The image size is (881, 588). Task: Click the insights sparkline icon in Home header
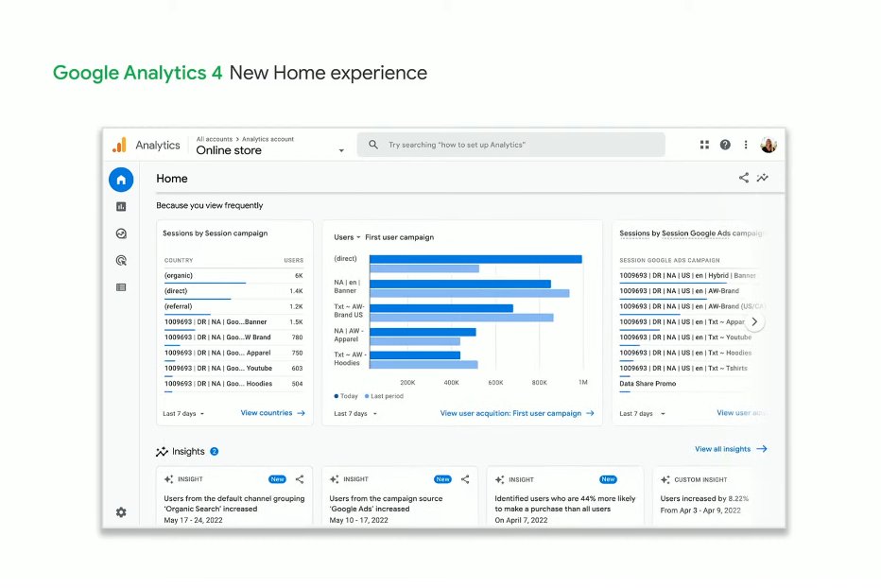[763, 179]
